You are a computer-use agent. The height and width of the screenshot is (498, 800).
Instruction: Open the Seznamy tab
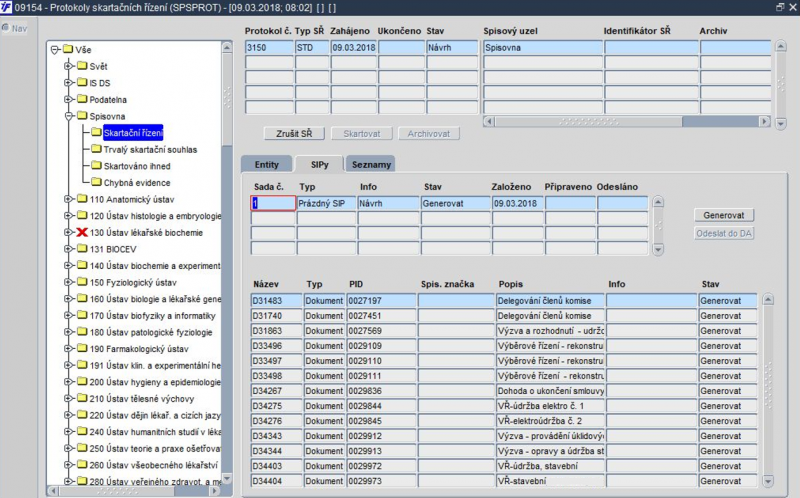(x=371, y=164)
